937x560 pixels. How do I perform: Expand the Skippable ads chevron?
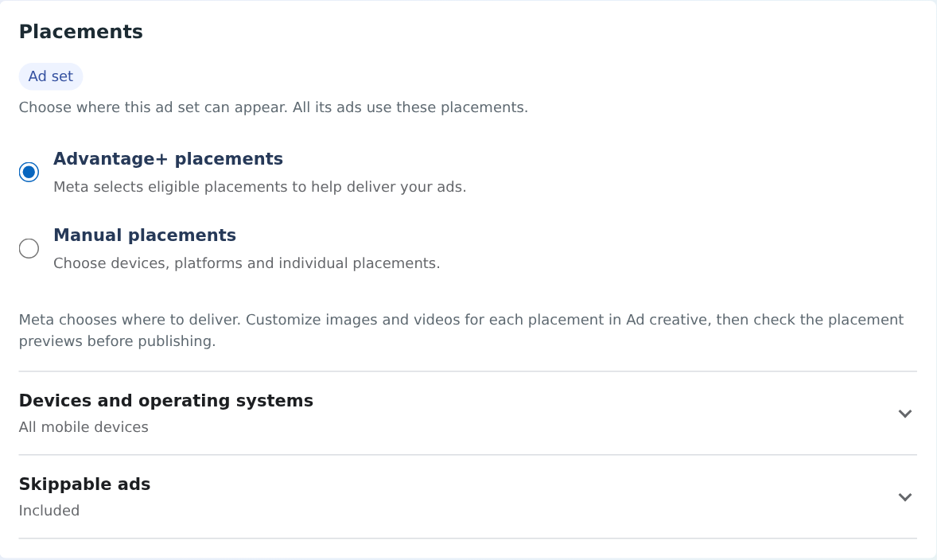(x=904, y=497)
